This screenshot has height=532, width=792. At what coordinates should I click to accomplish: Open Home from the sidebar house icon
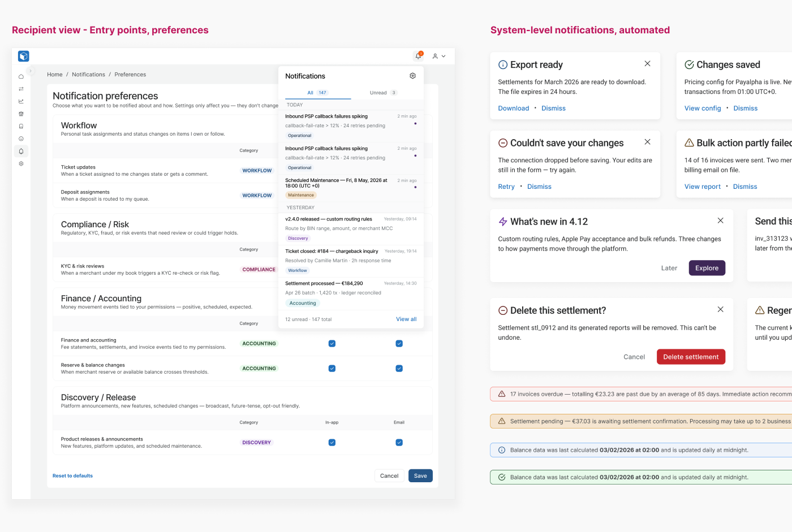click(x=21, y=76)
